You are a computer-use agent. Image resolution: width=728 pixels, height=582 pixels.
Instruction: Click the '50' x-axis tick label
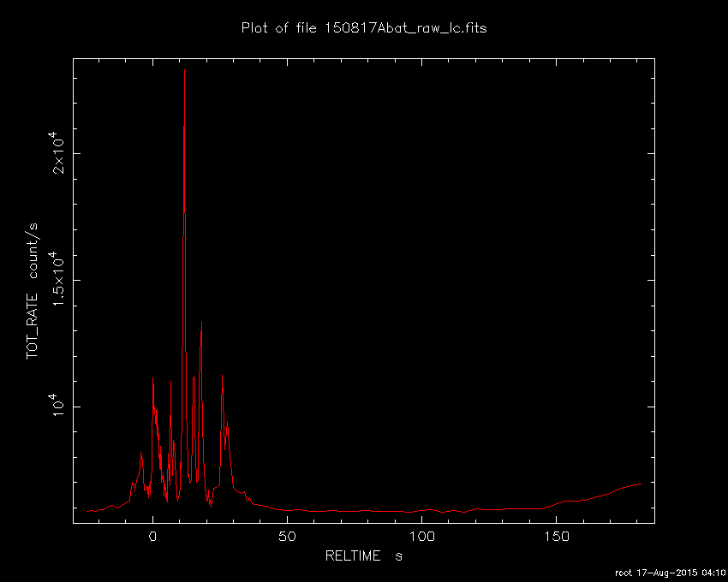288,537
